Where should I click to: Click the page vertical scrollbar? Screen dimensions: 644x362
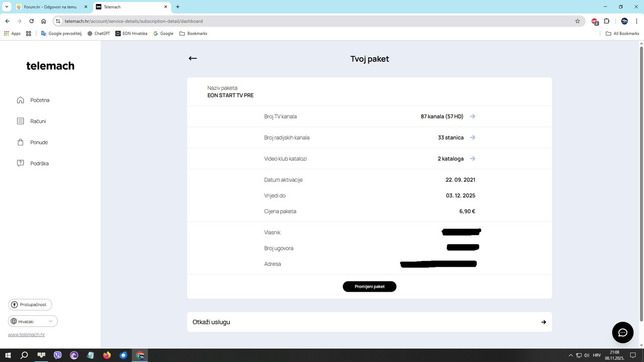click(x=641, y=184)
